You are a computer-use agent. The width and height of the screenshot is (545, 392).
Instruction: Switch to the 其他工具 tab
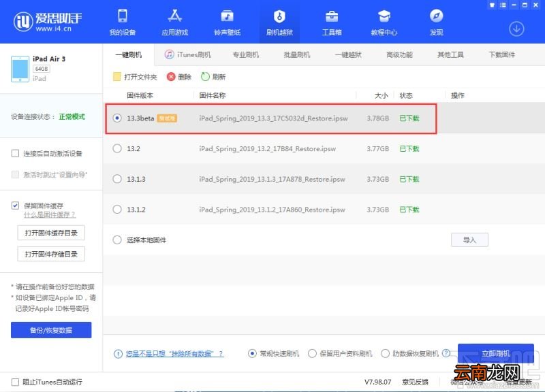[x=450, y=54]
